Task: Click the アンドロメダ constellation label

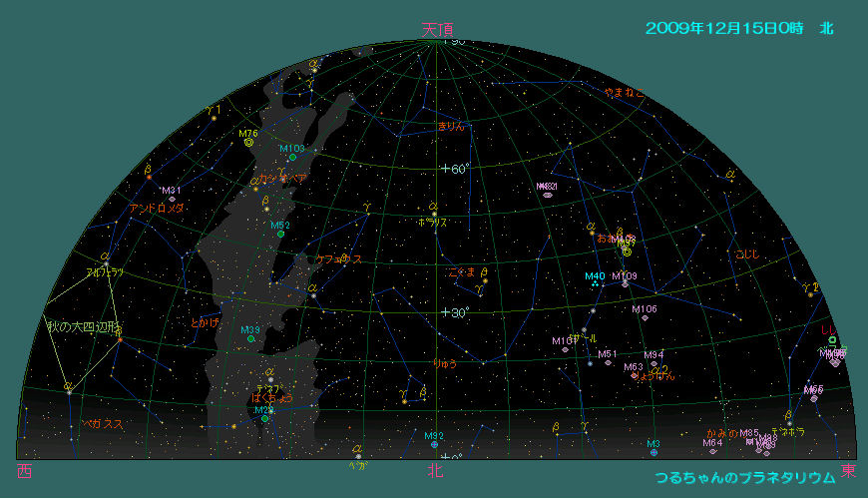Action: coord(157,209)
